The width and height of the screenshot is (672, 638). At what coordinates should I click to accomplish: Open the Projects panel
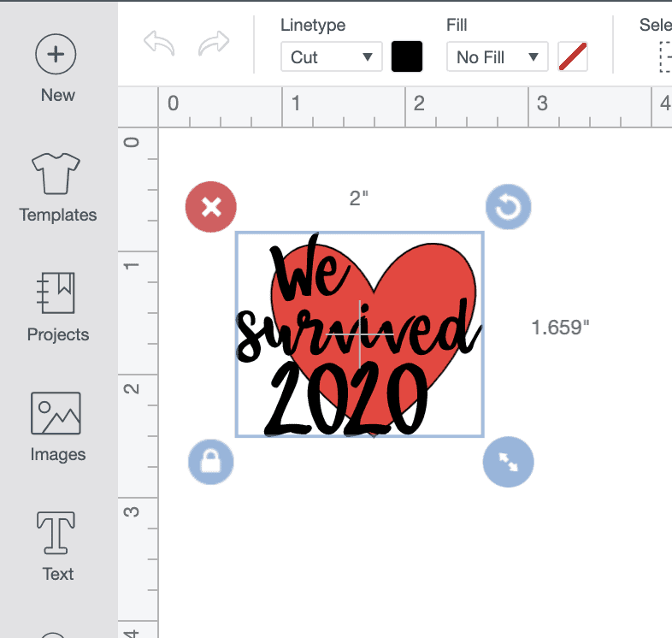pos(56,295)
